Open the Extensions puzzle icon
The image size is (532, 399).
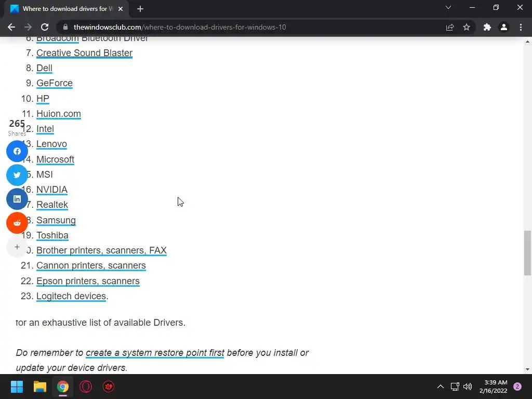(487, 27)
